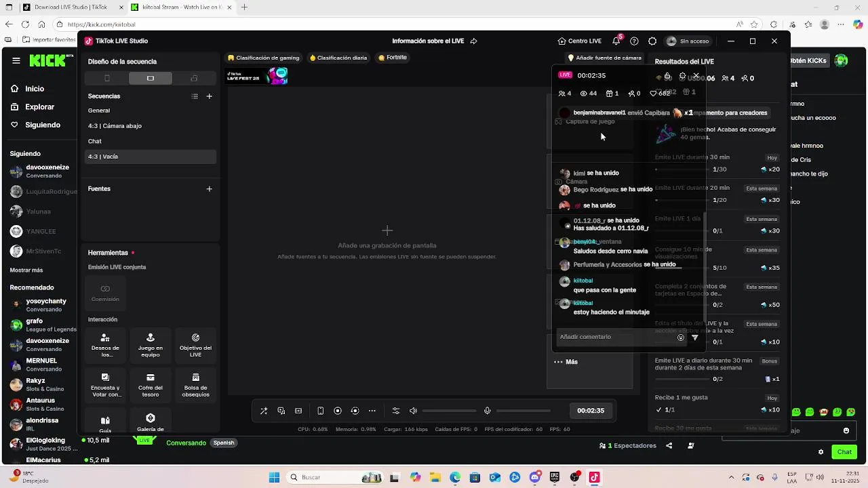
Task: Open floating chat window settings gear
Action: click(682, 75)
